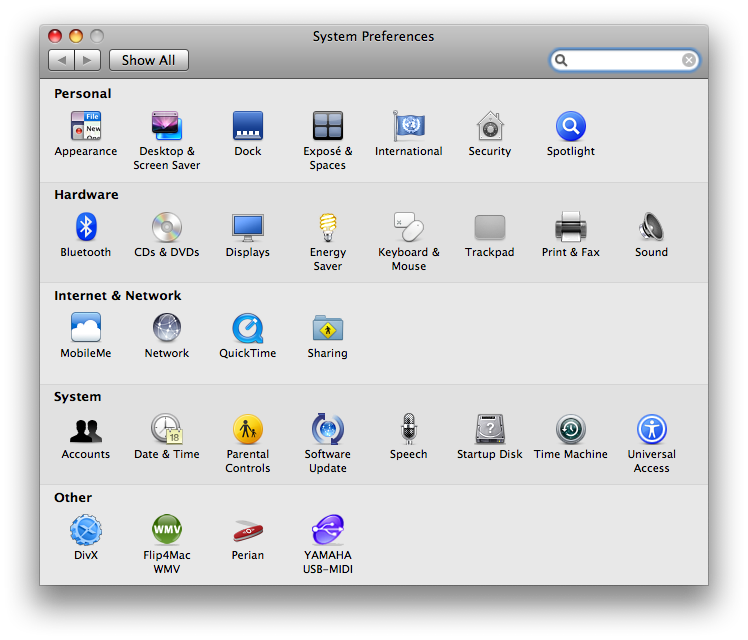Click the Show All button
This screenshot has width=748, height=640.
(148, 60)
